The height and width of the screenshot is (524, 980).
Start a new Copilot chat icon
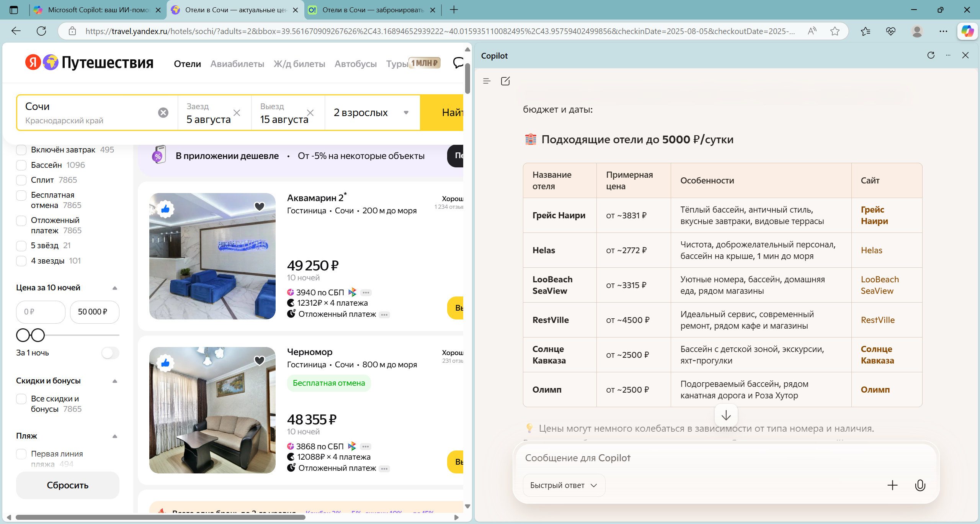tap(505, 81)
